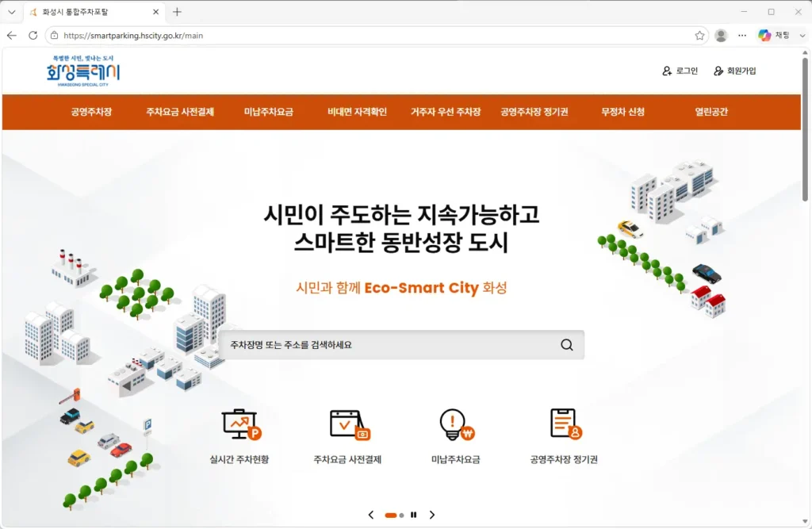Open the 주차요금 사전결제 calendar icon

pyautogui.click(x=350, y=424)
